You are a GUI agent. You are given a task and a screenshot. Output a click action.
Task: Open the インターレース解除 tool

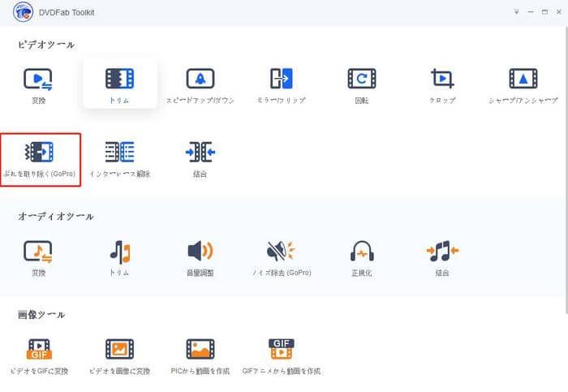pyautogui.click(x=119, y=153)
